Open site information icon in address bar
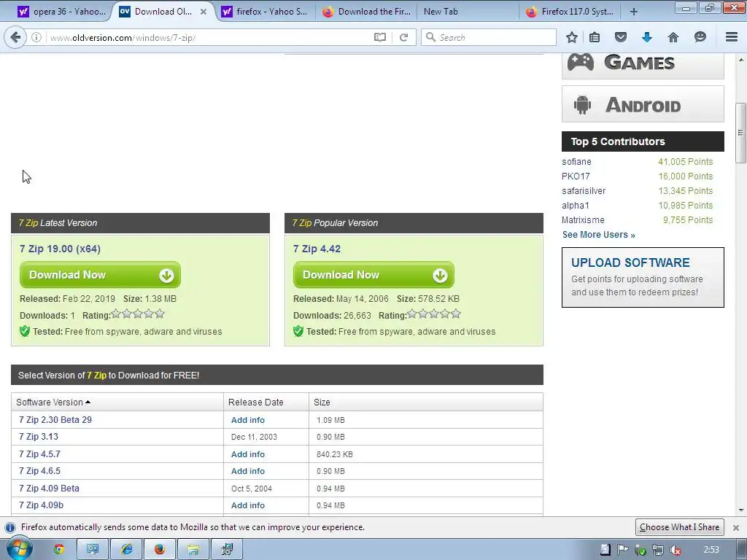The width and height of the screenshot is (747, 560). [x=36, y=37]
